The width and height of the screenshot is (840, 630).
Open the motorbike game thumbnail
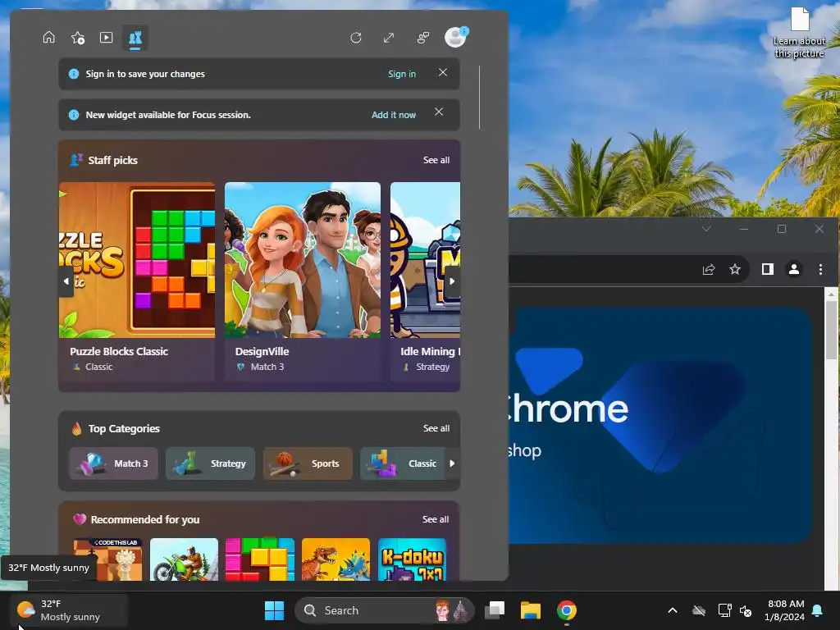pos(185,559)
